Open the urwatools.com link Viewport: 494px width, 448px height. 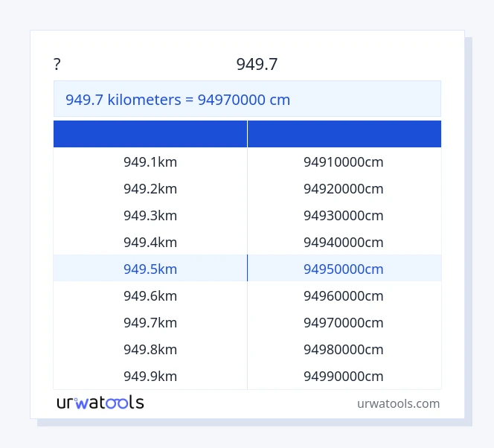coord(398,403)
